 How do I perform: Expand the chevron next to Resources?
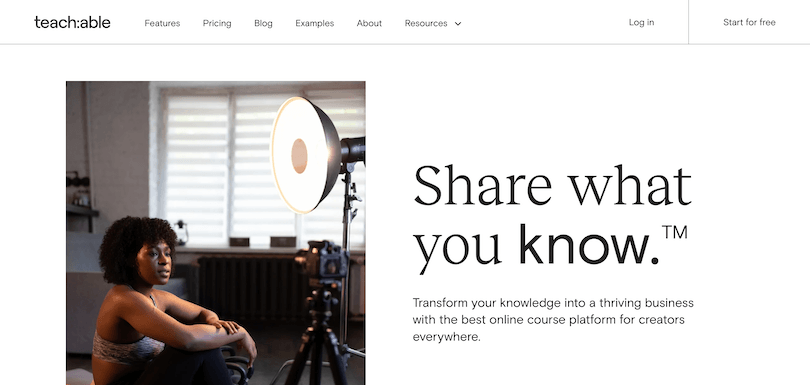[458, 24]
